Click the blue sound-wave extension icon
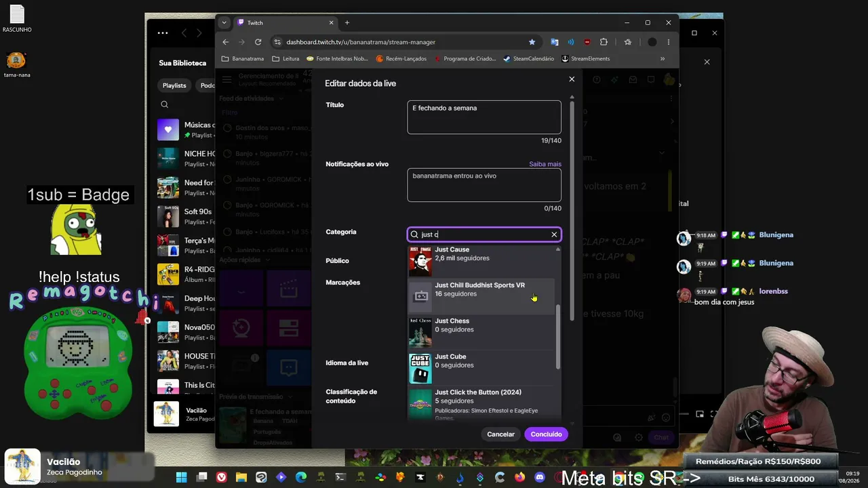Viewport: 868px width, 488px height. click(571, 42)
